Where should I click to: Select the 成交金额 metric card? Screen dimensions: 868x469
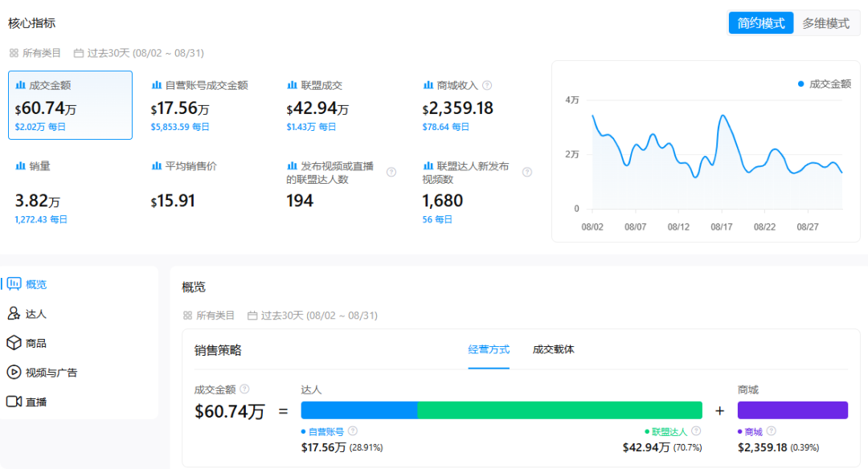70,105
